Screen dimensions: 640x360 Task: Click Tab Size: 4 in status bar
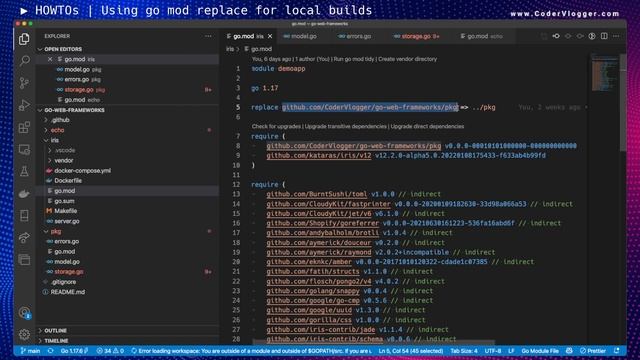point(464,351)
